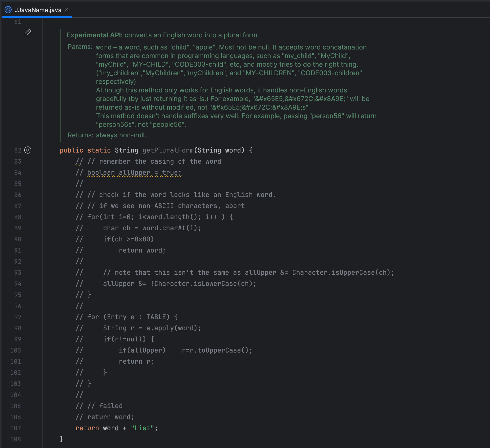
Task: Click 'return word;' on line 91
Action: [142, 250]
